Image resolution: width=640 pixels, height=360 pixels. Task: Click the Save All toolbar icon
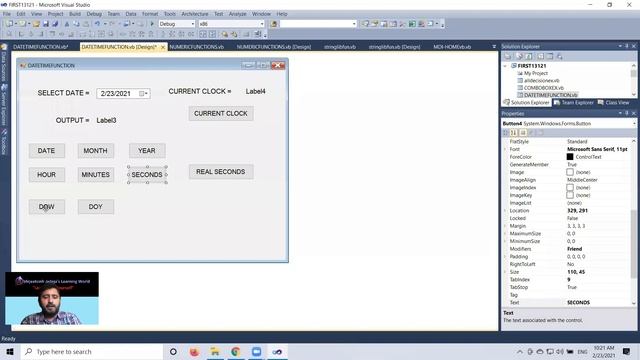click(x=55, y=24)
